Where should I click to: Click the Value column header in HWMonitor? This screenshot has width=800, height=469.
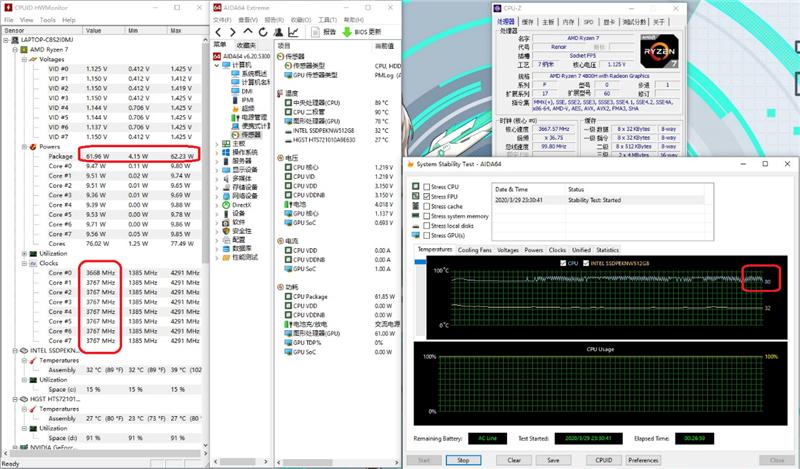94,30
